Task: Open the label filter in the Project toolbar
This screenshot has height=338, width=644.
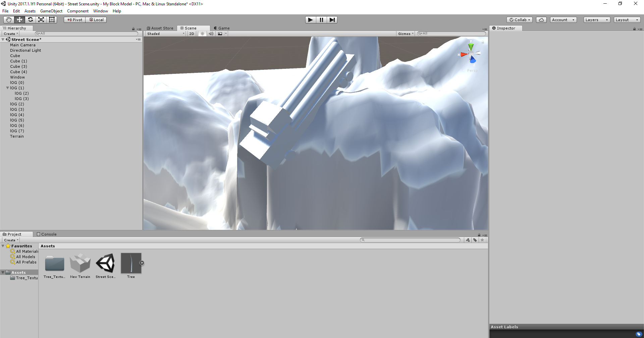Action: pos(475,240)
